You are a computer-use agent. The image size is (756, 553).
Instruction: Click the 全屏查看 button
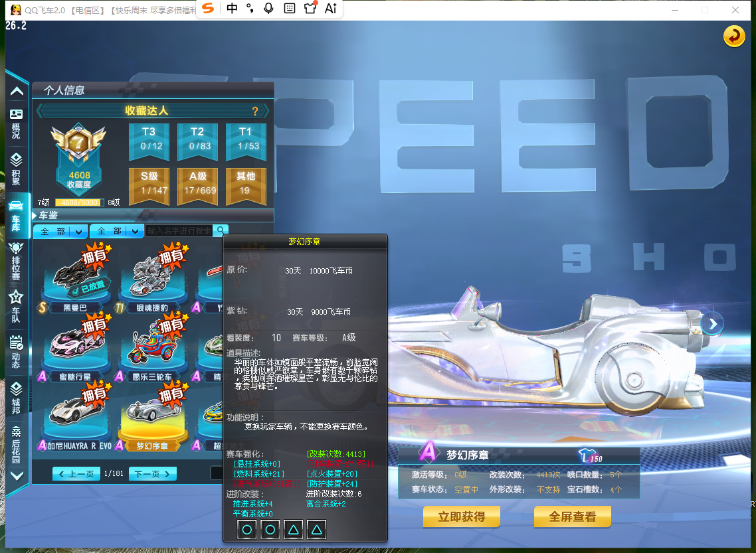[x=572, y=517]
